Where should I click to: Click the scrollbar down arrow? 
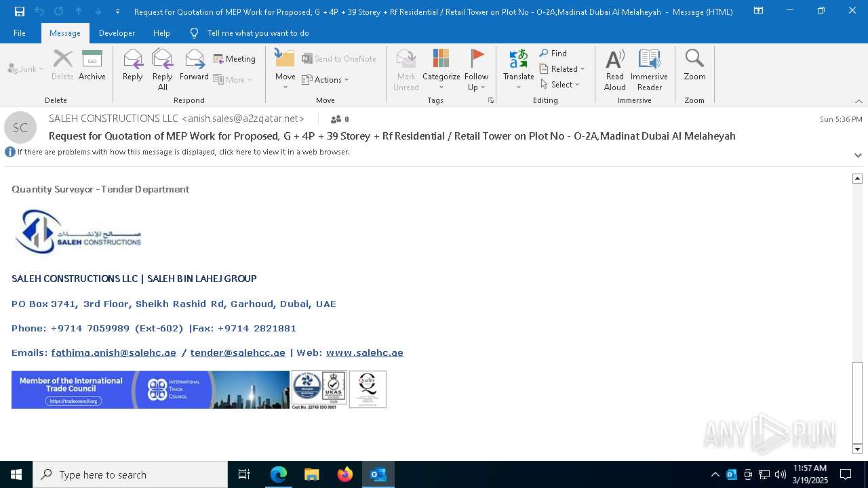pyautogui.click(x=857, y=449)
